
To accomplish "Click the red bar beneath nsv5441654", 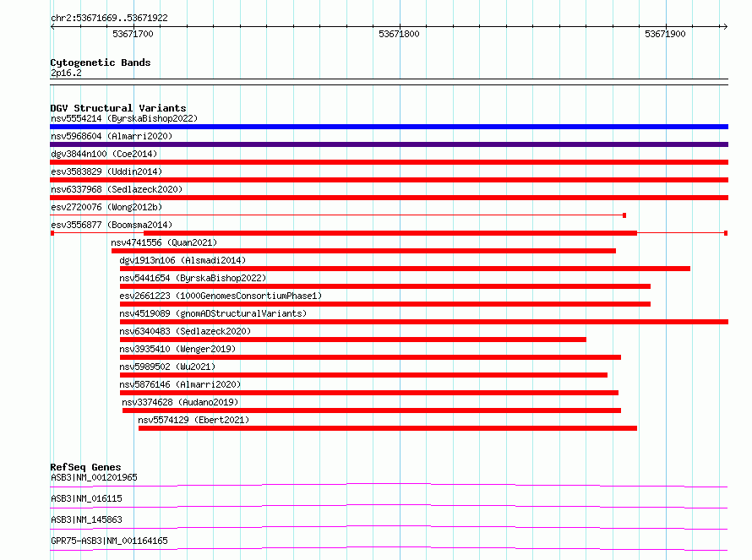I will coord(385,286).
